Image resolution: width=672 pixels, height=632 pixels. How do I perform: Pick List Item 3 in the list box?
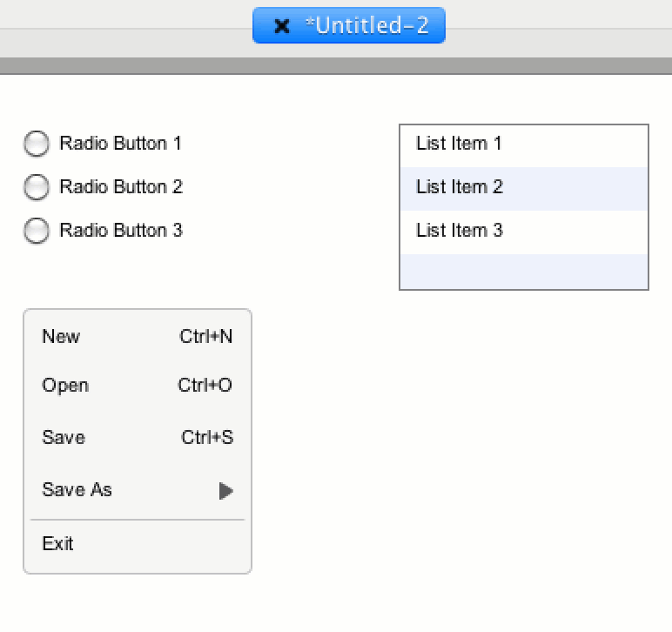459,231
